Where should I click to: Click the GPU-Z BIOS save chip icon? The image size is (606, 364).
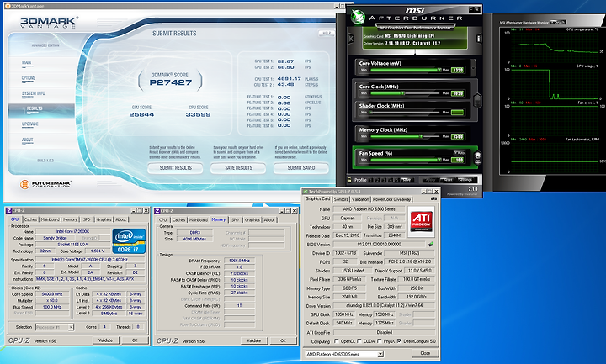(431, 244)
